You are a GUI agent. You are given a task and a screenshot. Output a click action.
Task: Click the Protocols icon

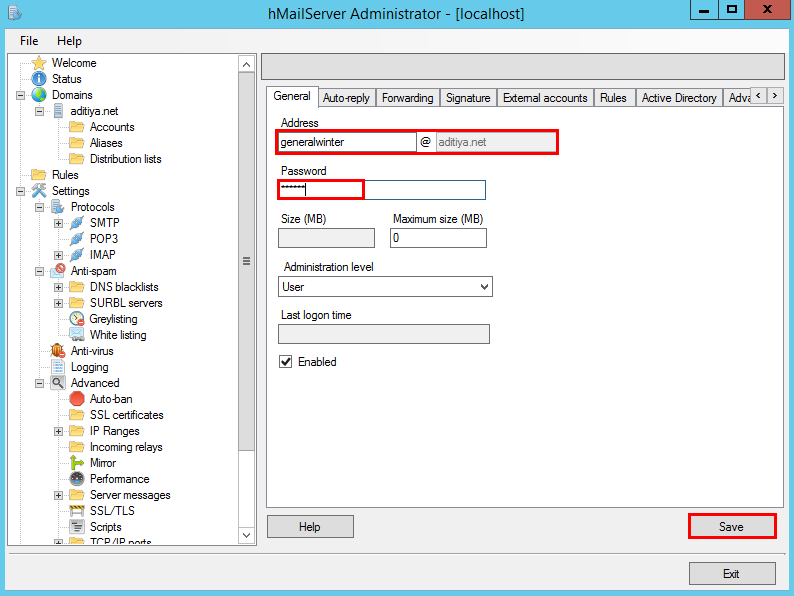click(x=58, y=207)
